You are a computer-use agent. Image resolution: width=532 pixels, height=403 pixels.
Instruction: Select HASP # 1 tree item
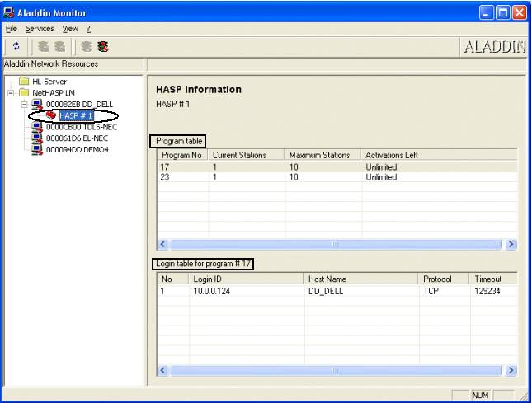coord(76,115)
